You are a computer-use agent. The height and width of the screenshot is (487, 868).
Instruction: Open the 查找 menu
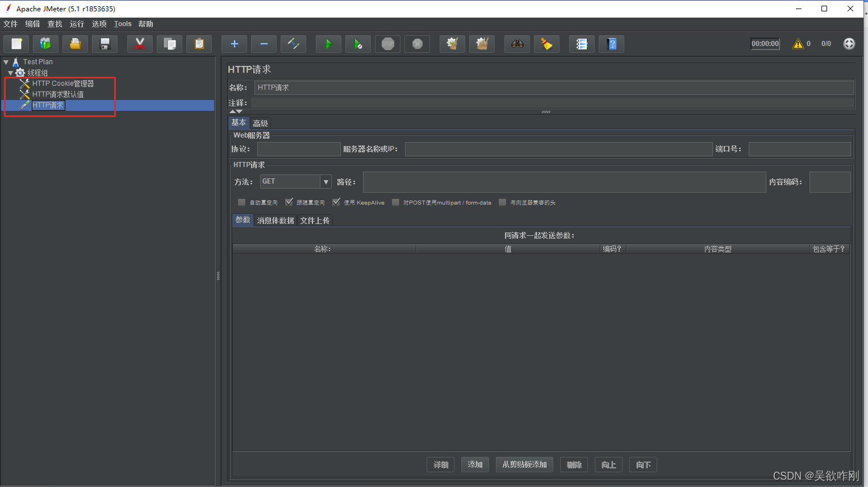click(x=55, y=24)
